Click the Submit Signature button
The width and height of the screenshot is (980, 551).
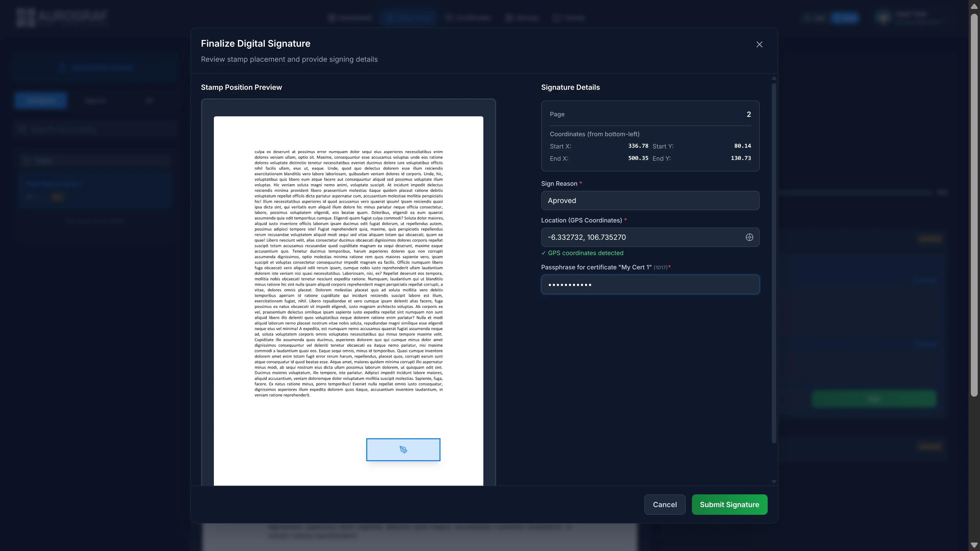click(729, 505)
